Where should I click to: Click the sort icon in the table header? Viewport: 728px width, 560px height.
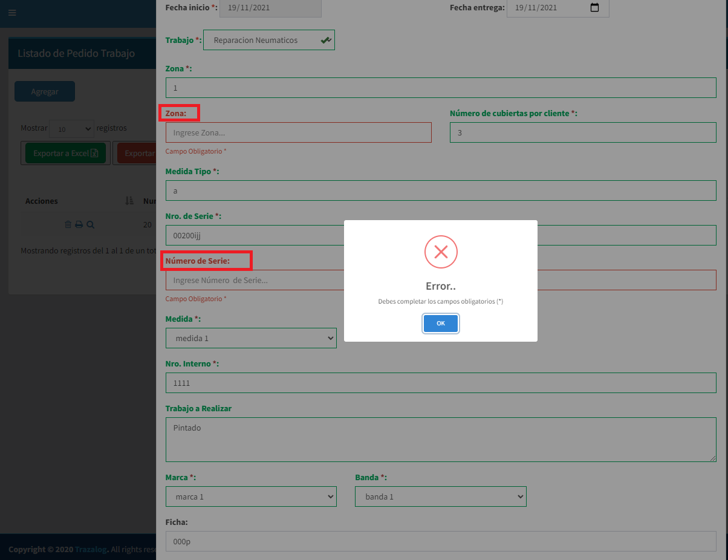coord(129,200)
